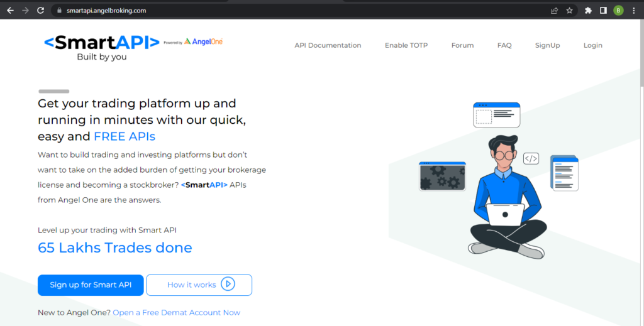Click the share page icon in address bar

[554, 11]
